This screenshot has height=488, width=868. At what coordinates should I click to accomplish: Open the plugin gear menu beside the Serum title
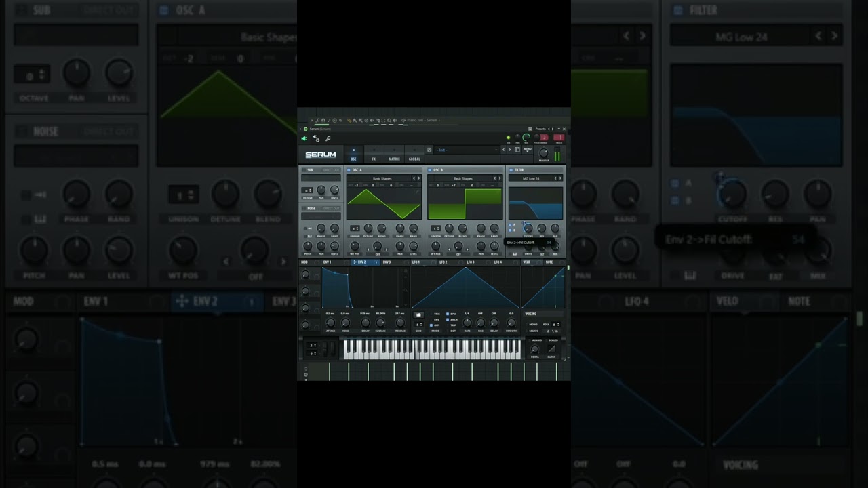point(306,129)
